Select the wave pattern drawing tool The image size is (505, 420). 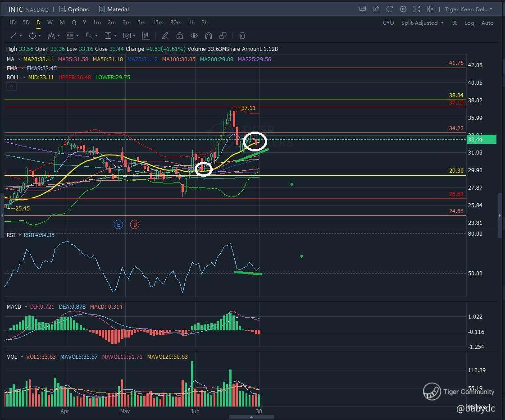(x=51, y=36)
